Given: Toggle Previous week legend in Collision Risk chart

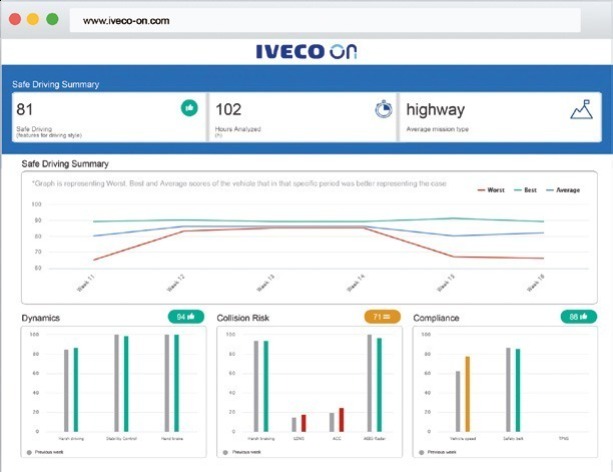Looking at the screenshot, I should pos(242,452).
